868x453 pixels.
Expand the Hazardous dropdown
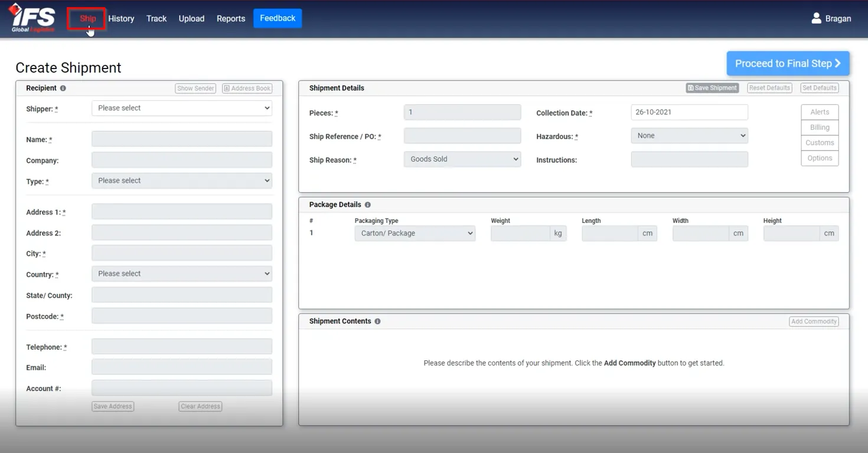[690, 136]
